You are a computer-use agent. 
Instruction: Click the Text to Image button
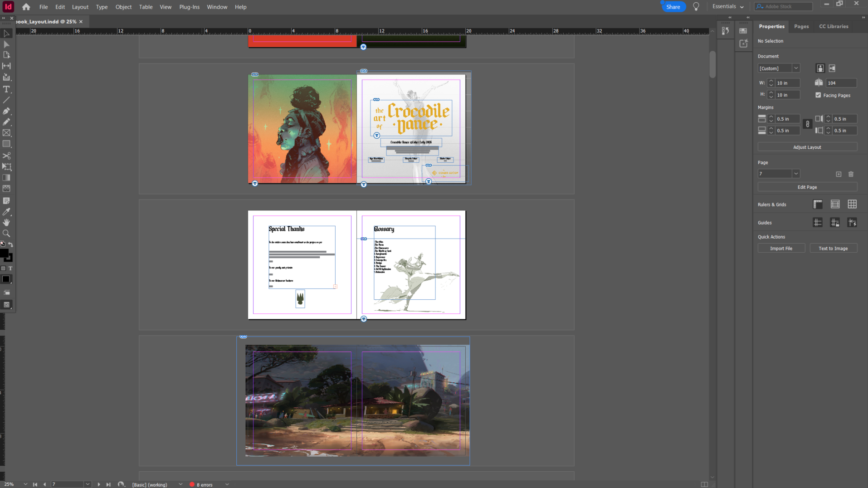point(833,248)
